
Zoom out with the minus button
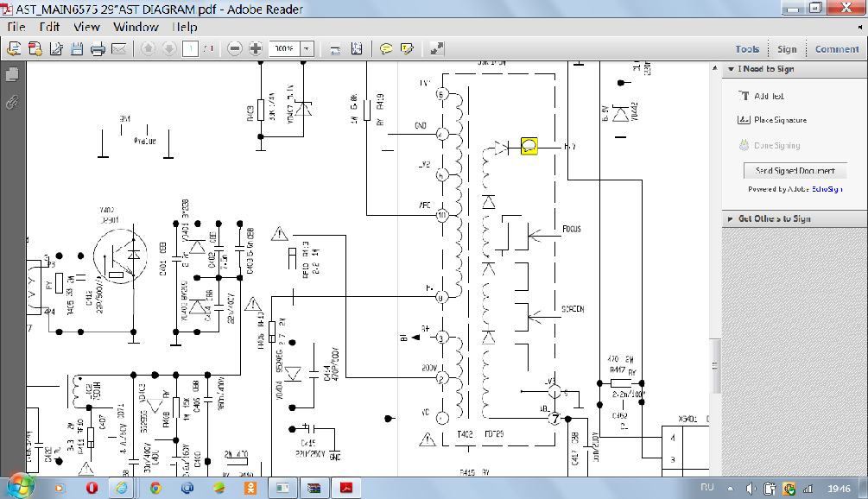[235, 48]
